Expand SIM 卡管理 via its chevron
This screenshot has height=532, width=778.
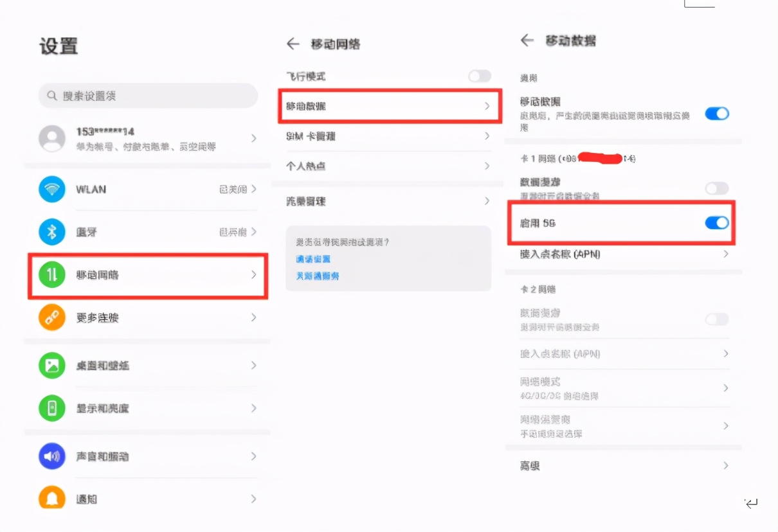pos(487,136)
